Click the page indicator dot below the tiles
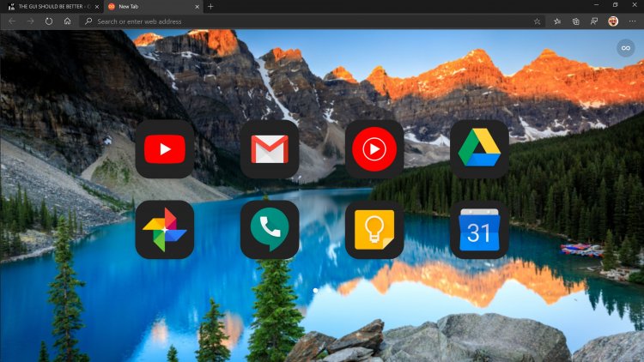Viewport: 644px width, 362px height. point(315,291)
